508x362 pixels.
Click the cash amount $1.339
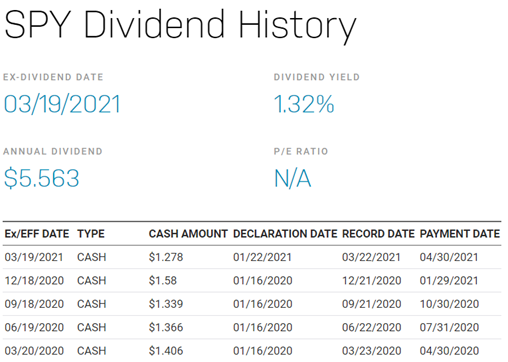(166, 304)
